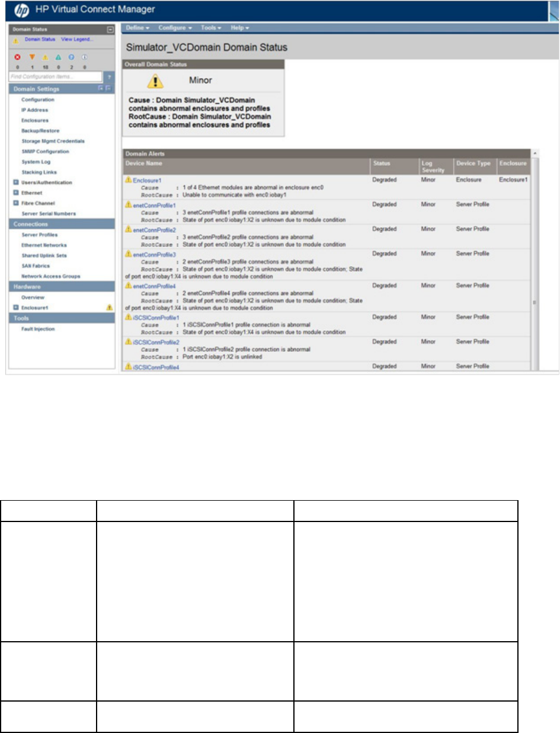Open hardware Overview
The height and width of the screenshot is (733, 560).
click(x=33, y=297)
